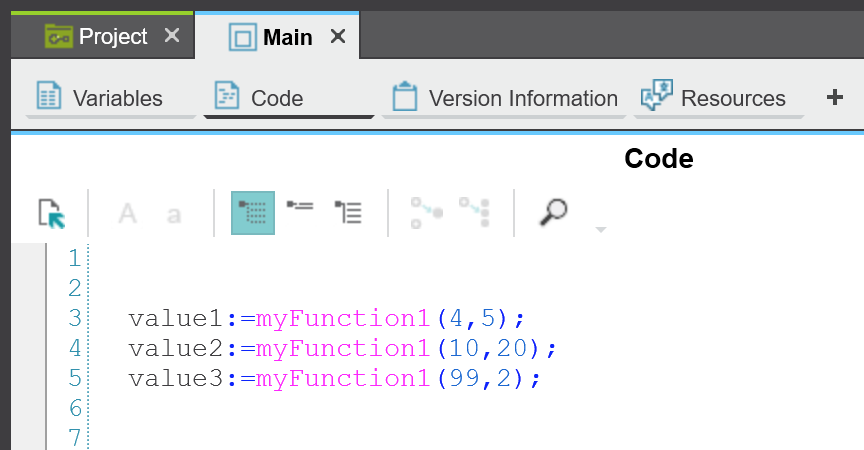Click the uppercase A toolbar icon

click(x=127, y=213)
